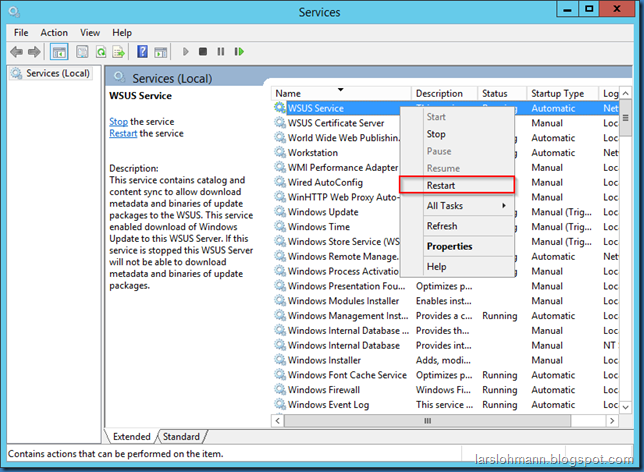Select Windows Store Service row
Image resolution: width=644 pixels, height=472 pixels.
click(446, 242)
